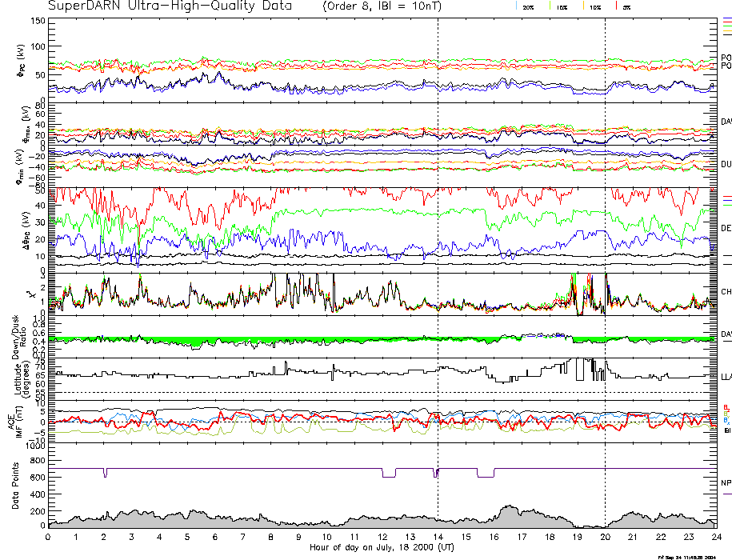Click the 10% legend entry

(594, 6)
